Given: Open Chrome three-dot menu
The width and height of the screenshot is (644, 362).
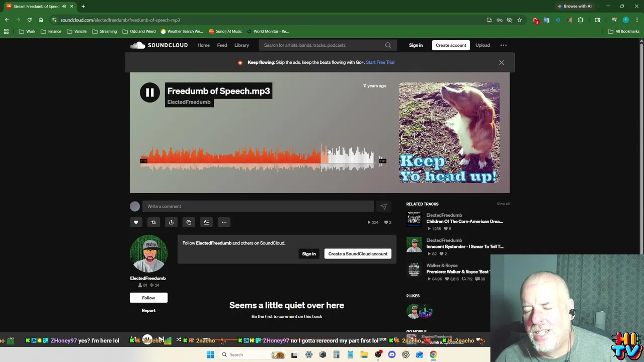Looking at the screenshot, I should pos(637,20).
